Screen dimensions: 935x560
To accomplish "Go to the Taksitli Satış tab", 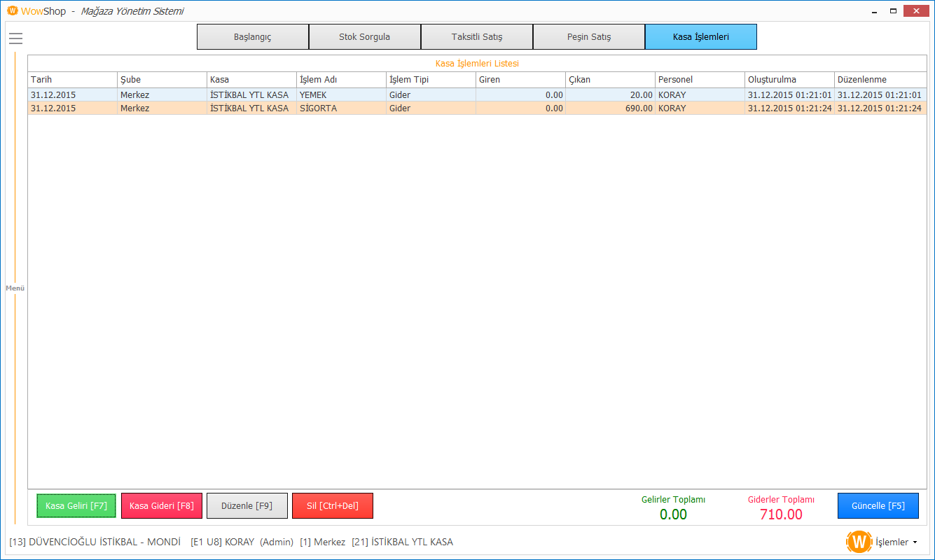I will [x=476, y=37].
